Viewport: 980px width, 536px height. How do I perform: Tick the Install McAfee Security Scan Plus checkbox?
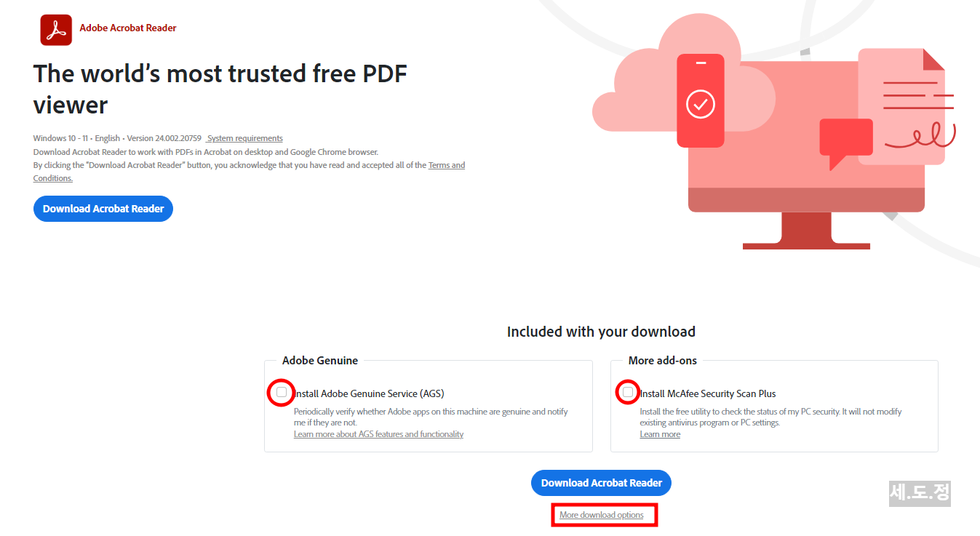(x=628, y=393)
